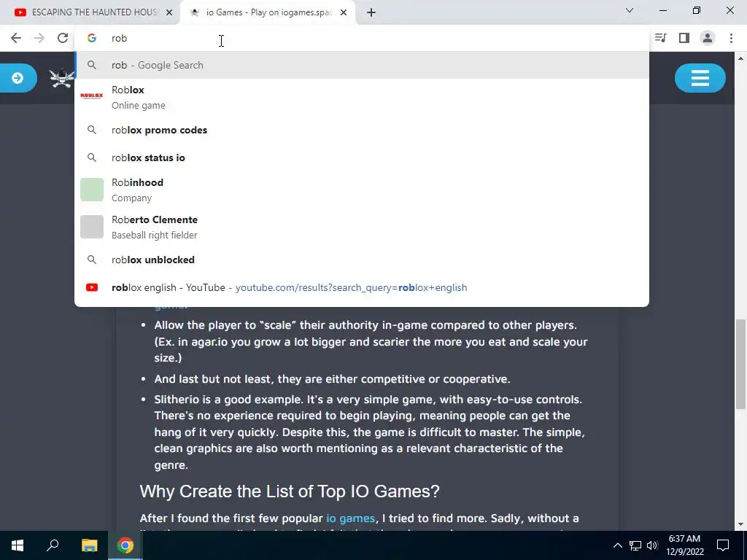Close the Chrome window
The image size is (747, 560).
pos(729,10)
